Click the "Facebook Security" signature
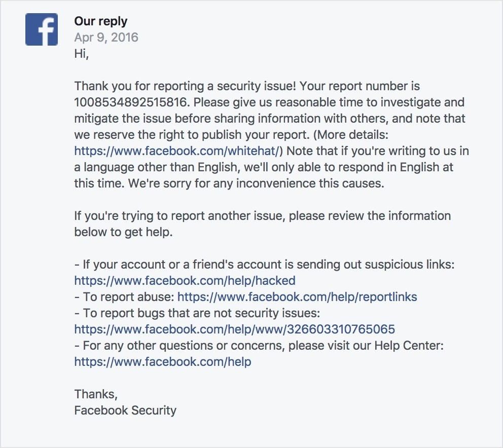 click(125, 410)
